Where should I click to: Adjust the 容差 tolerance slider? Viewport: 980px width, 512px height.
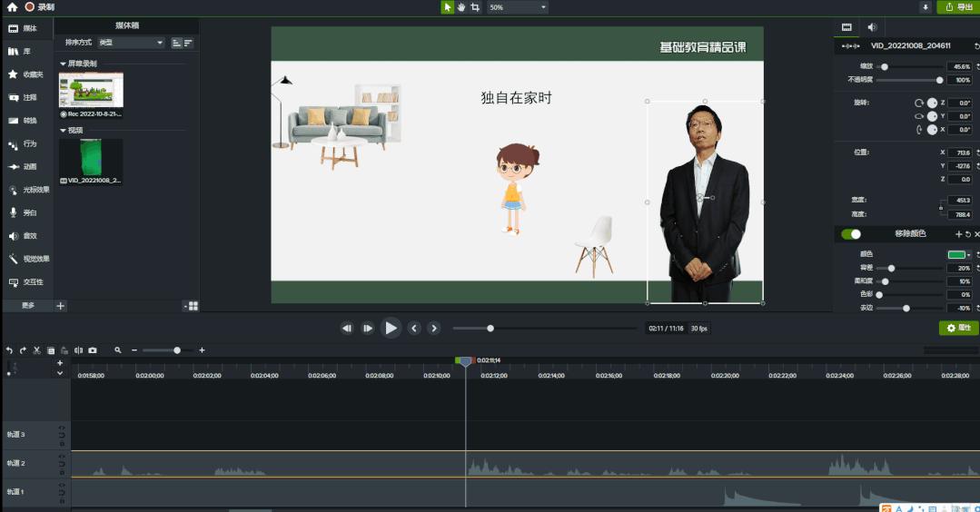coord(891,269)
